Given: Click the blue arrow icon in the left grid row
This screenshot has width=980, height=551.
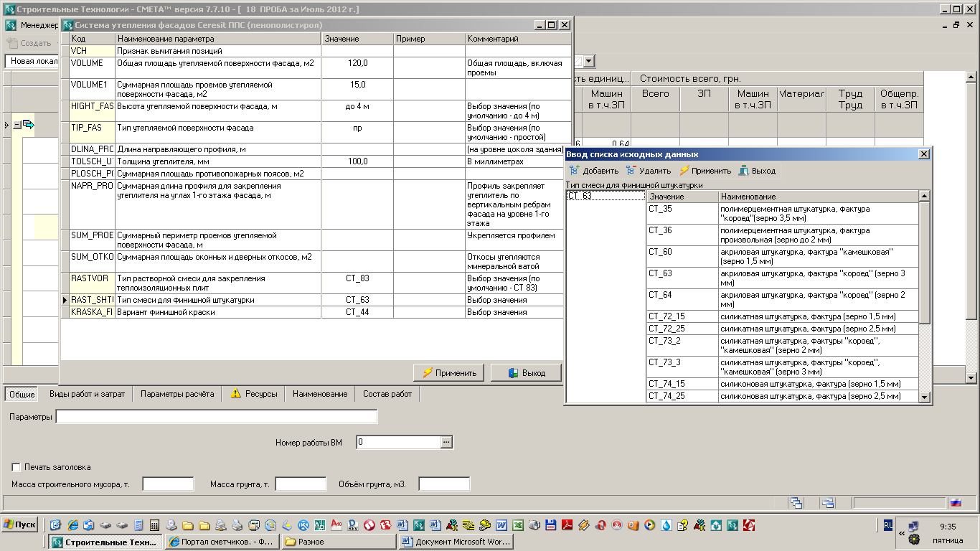Looking at the screenshot, I should pos(29,125).
